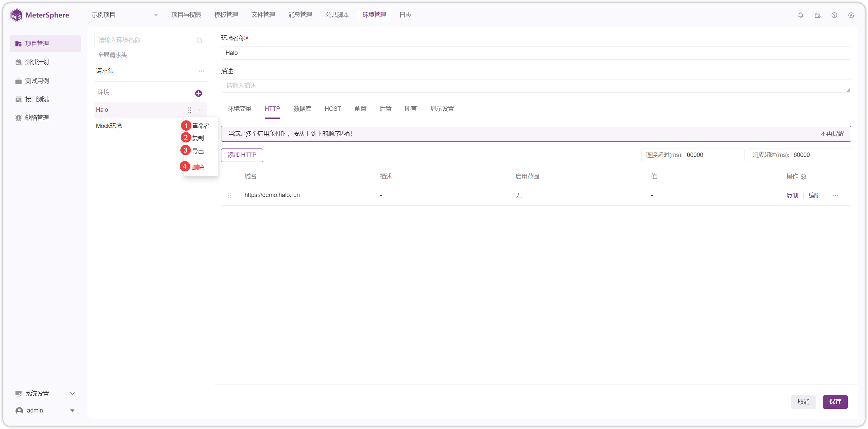Go to 项目与权限 in the top navigation
868x429 pixels.
[186, 15]
